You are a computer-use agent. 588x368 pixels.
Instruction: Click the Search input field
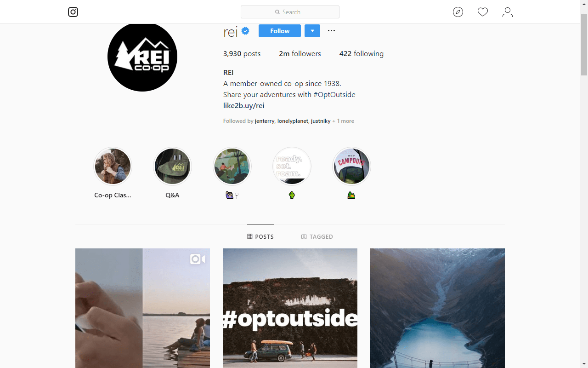click(290, 12)
